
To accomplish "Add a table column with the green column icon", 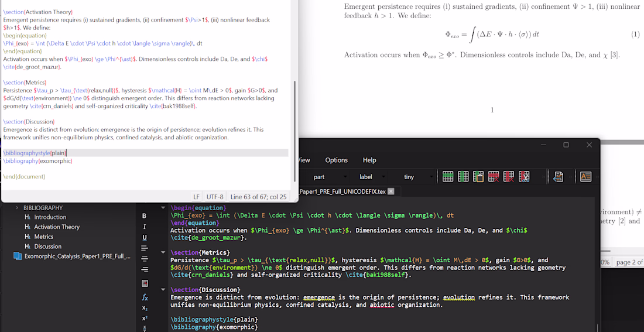I will click(463, 177).
